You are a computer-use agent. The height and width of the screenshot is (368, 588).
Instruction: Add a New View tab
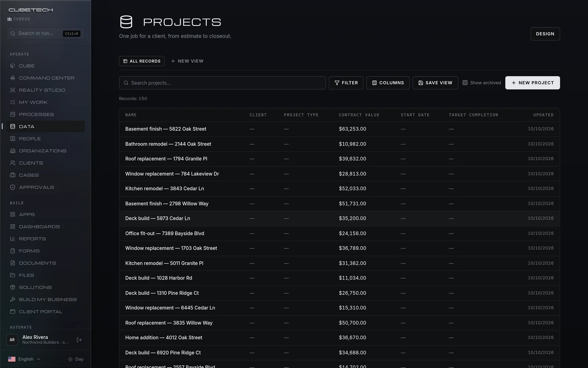[187, 61]
